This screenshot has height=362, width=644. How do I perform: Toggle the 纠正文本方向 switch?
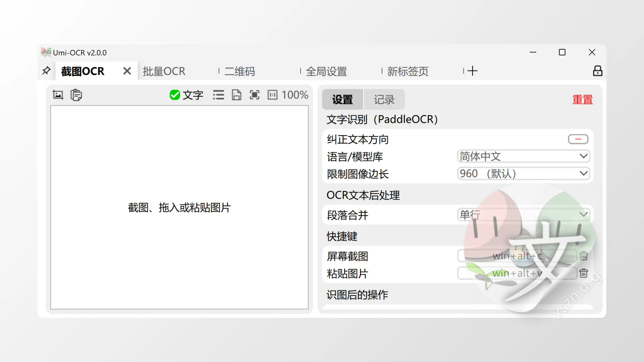click(x=578, y=139)
